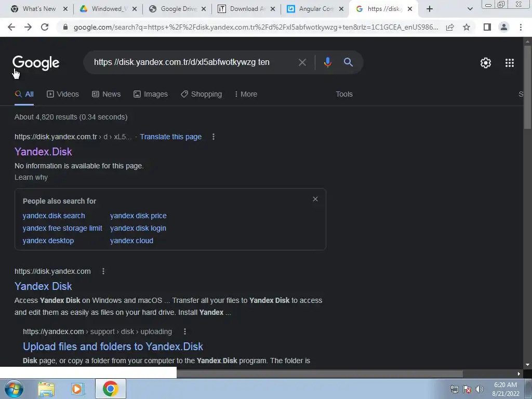Open options menu for Yandex.Disk result
532x399 pixels.
214,137
